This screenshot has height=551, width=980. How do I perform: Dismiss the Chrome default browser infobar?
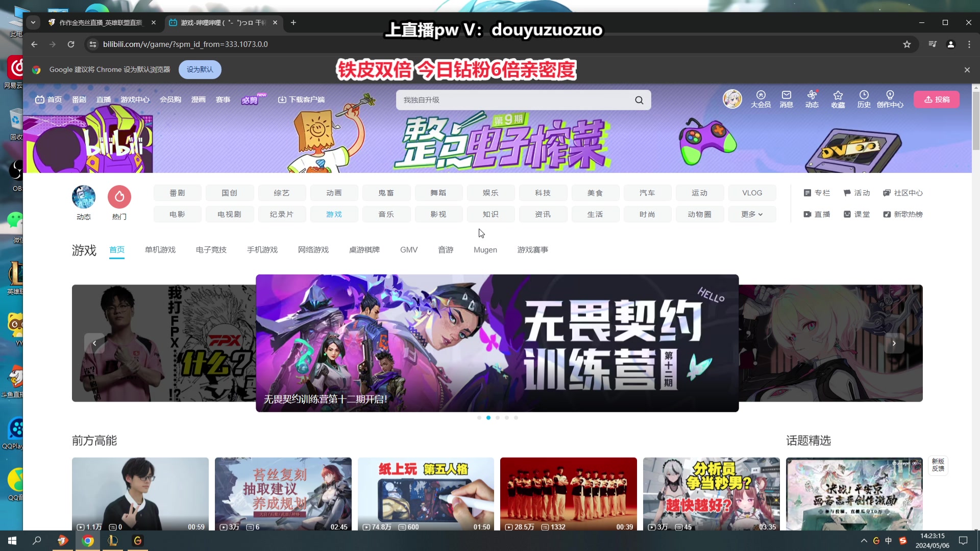pyautogui.click(x=967, y=70)
